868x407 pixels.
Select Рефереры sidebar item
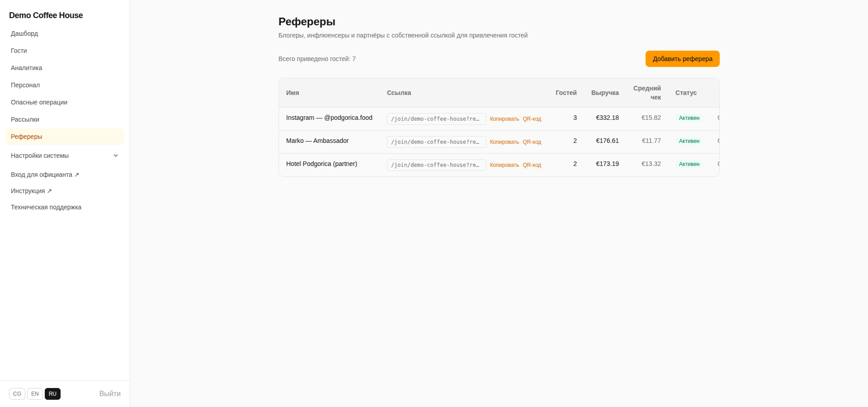point(65,137)
